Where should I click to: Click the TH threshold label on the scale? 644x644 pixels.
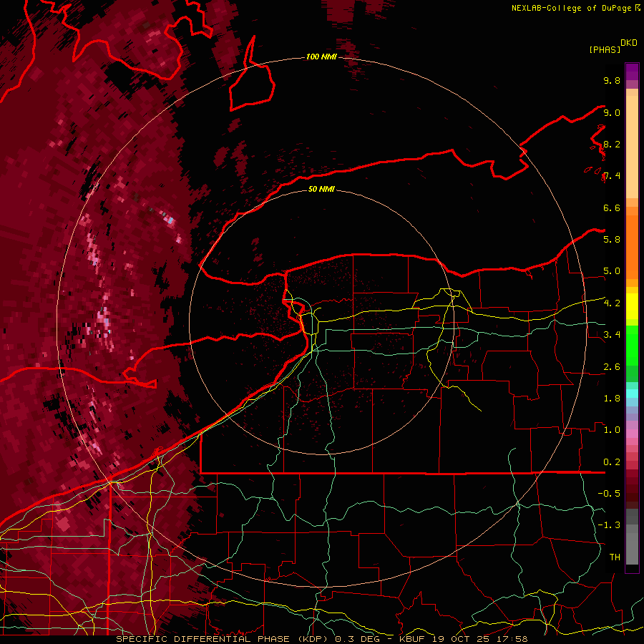[615, 557]
